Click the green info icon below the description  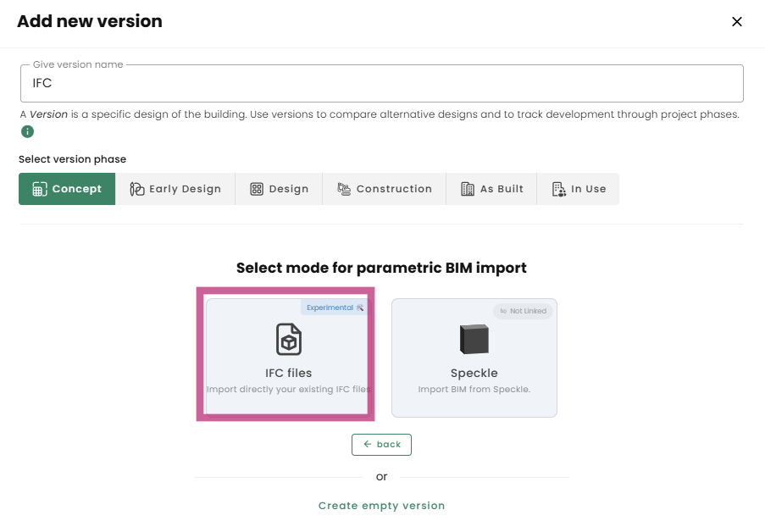tap(27, 131)
